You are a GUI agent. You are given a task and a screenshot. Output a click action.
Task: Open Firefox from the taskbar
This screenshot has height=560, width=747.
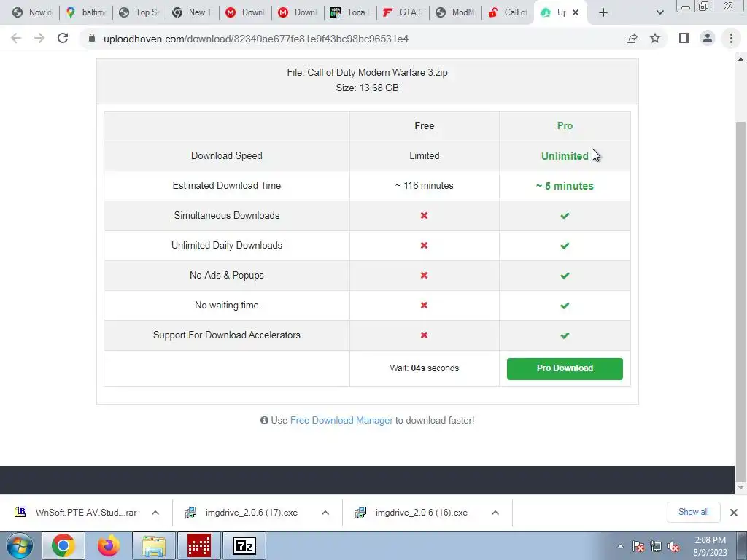109,545
